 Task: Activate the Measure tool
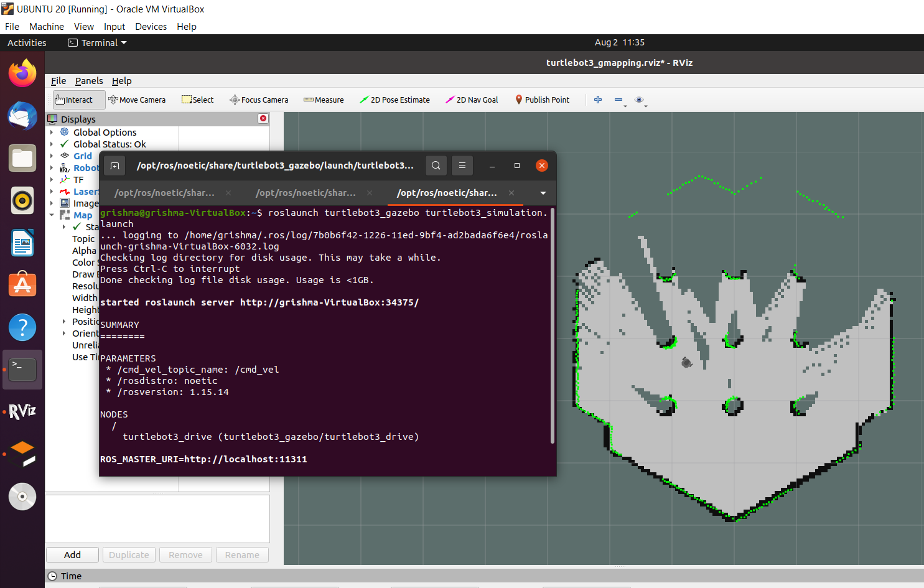pyautogui.click(x=324, y=100)
